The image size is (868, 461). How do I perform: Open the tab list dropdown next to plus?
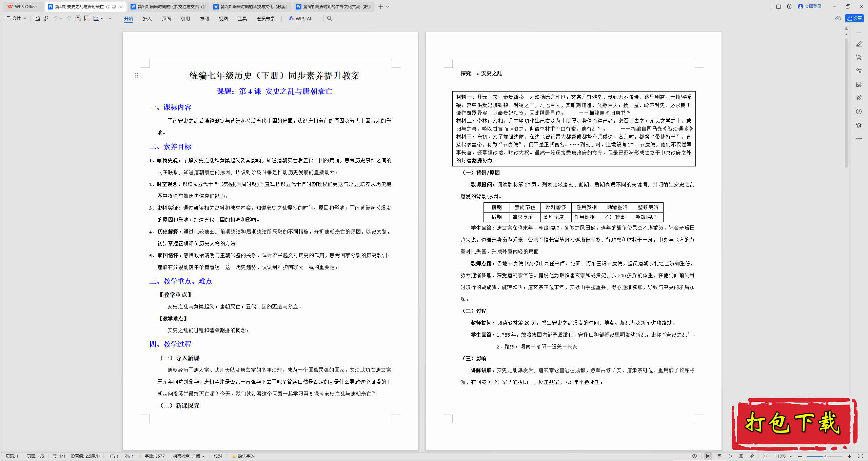click(388, 7)
